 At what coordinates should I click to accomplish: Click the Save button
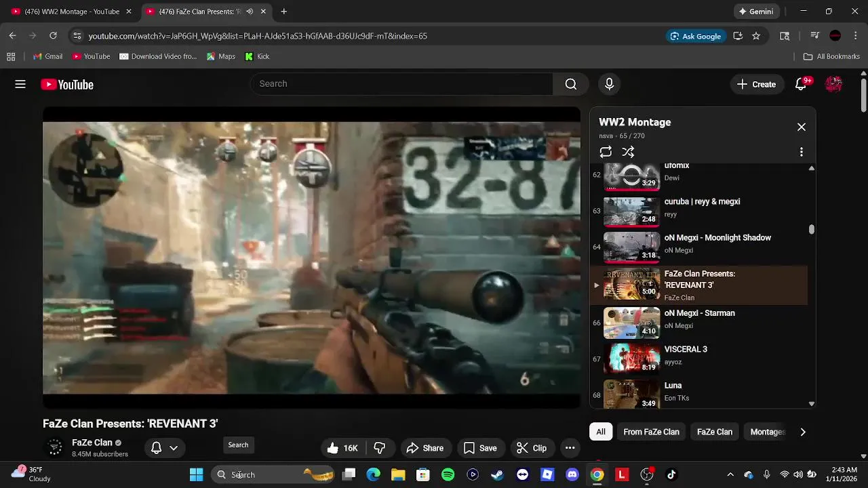point(480,448)
